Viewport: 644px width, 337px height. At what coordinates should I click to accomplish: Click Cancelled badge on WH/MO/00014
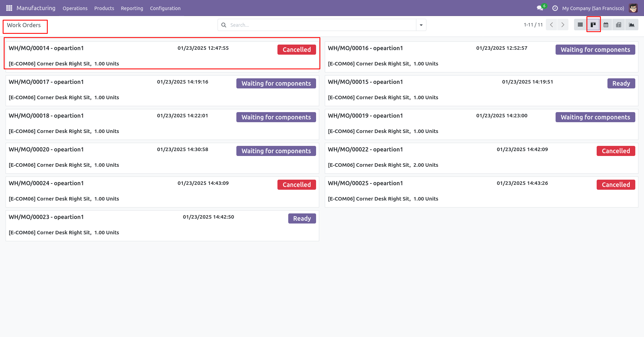pos(297,49)
